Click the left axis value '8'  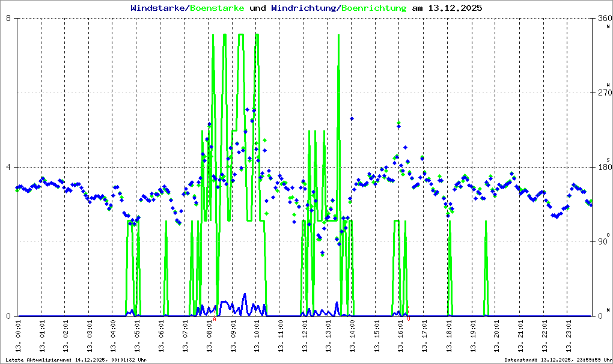point(8,18)
